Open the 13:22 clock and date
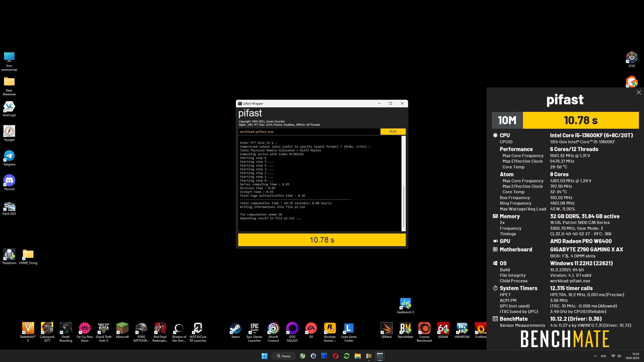644x362 pixels. pyautogui.click(x=632, y=356)
